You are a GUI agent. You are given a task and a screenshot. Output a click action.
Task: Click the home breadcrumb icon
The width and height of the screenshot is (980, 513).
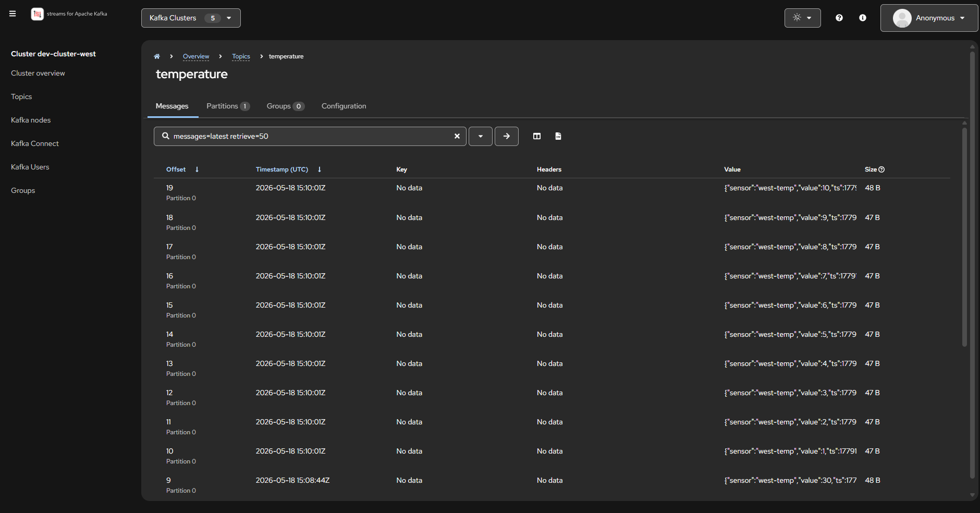(x=156, y=56)
